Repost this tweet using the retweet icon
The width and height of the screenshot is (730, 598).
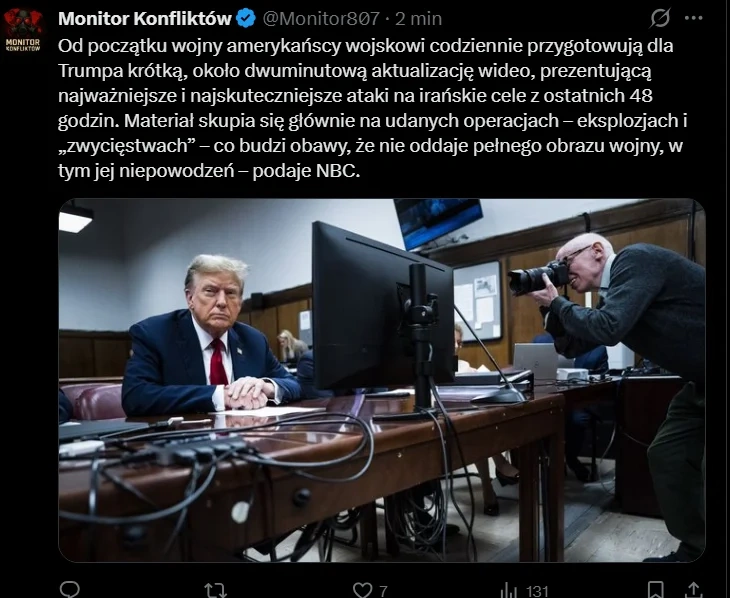point(216,590)
